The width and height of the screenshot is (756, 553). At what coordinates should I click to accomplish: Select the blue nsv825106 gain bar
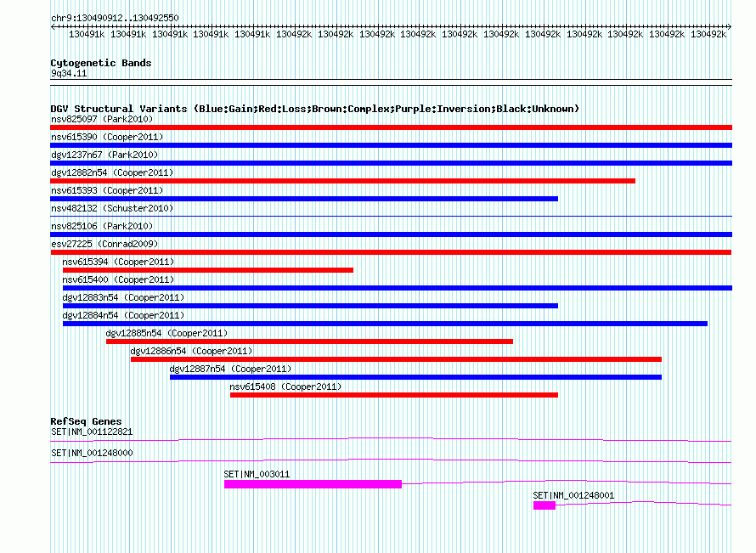[x=391, y=234]
